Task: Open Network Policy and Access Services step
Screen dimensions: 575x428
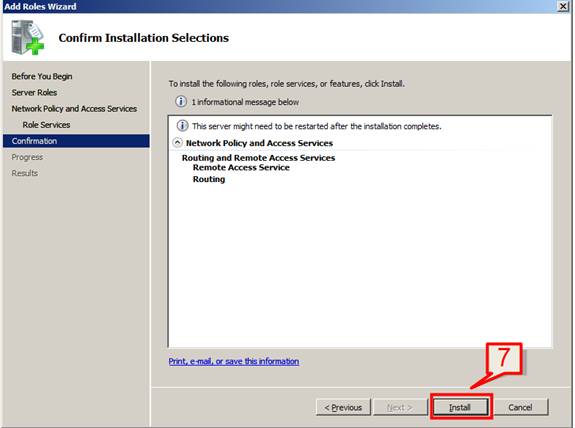Action: click(x=74, y=109)
